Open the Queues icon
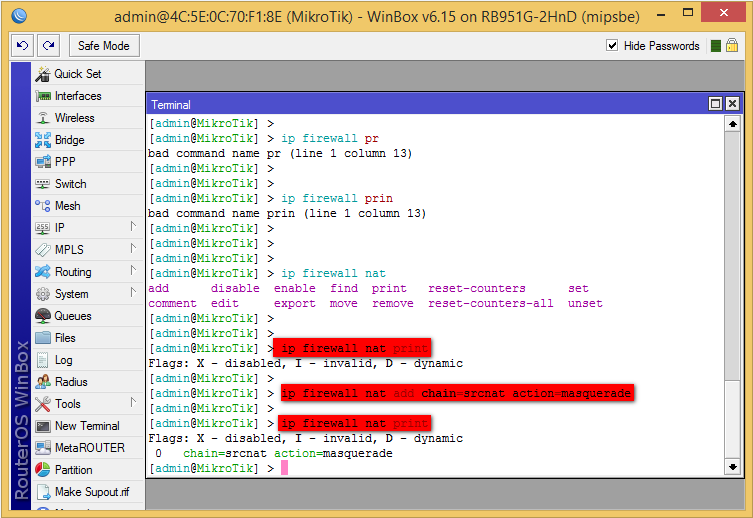Viewport: 753px width, 518px height. coord(43,316)
